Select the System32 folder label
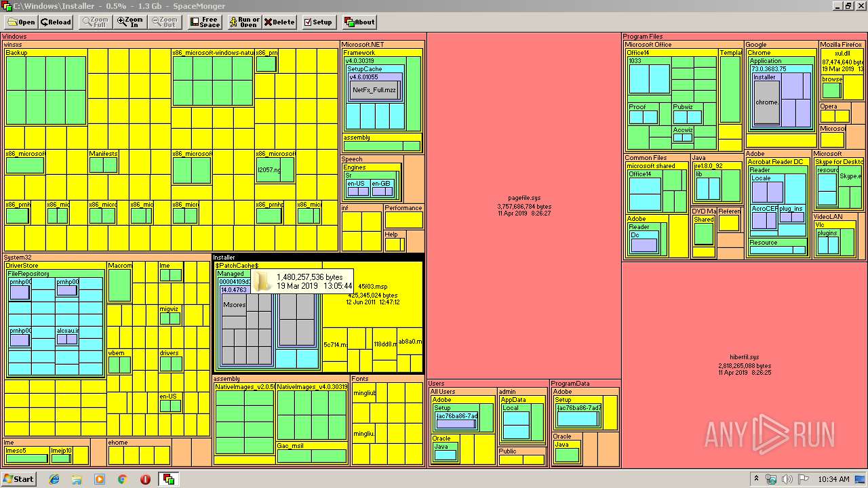The width and height of the screenshot is (868, 488). [18, 258]
